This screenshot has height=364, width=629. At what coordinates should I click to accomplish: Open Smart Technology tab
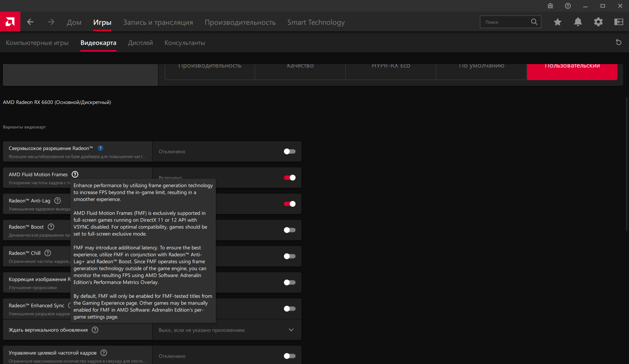pyautogui.click(x=316, y=22)
